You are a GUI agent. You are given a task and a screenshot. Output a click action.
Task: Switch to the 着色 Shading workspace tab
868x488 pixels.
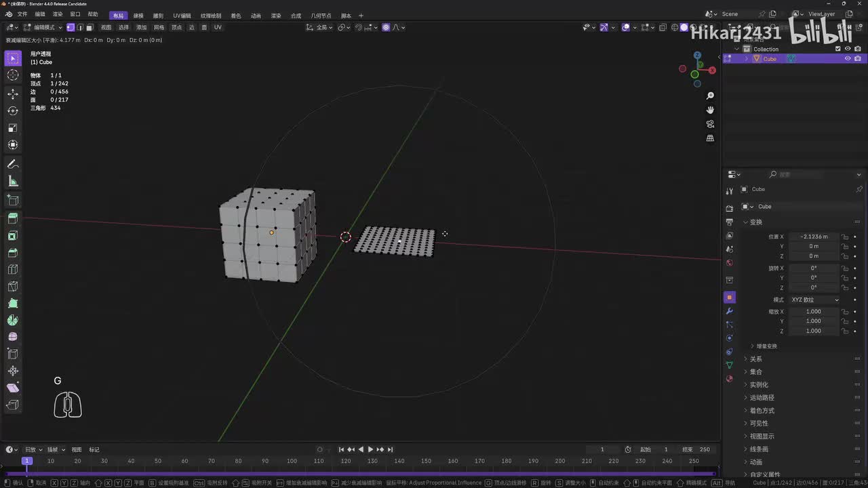click(x=236, y=16)
